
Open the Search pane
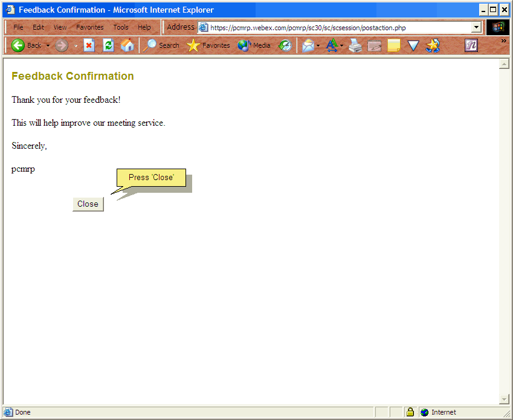[x=161, y=45]
